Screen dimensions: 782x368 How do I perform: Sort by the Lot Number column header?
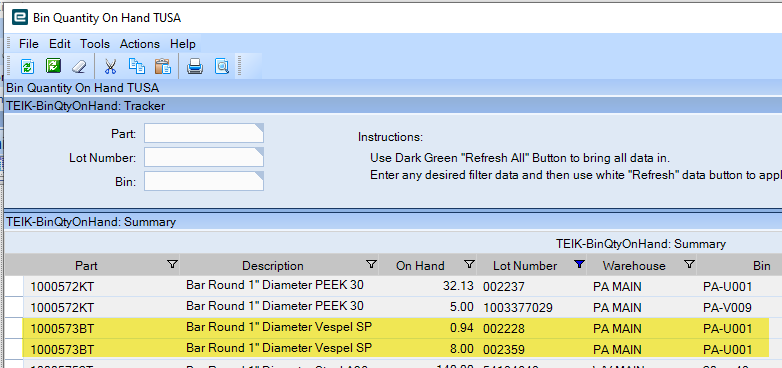tap(525, 266)
